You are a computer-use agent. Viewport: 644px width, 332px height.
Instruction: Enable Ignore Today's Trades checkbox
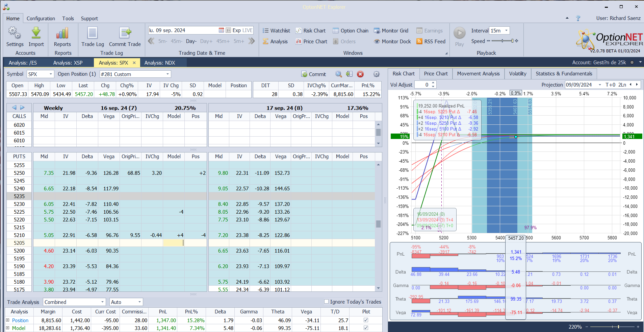point(326,302)
